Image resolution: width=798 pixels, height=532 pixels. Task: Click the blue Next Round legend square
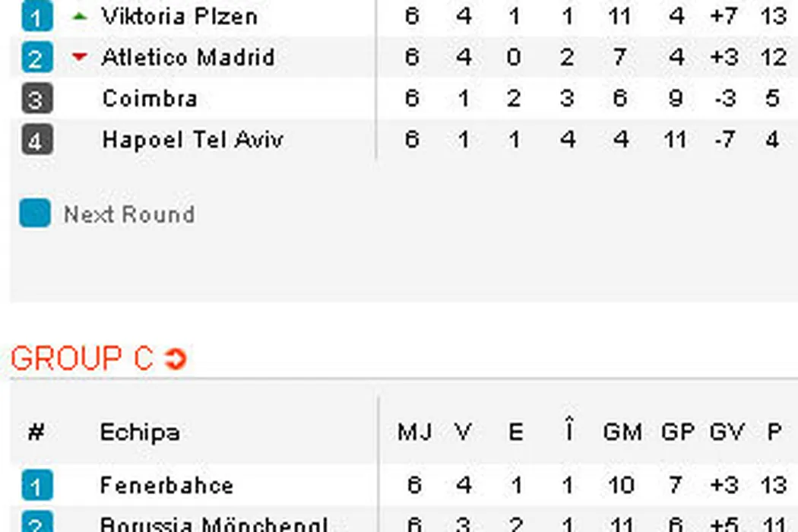pos(35,214)
